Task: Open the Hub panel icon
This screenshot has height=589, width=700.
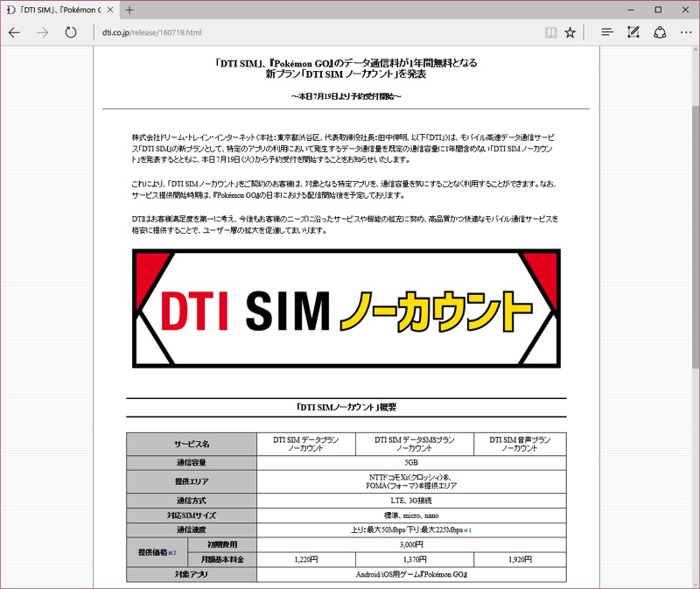Action: pyautogui.click(x=606, y=32)
